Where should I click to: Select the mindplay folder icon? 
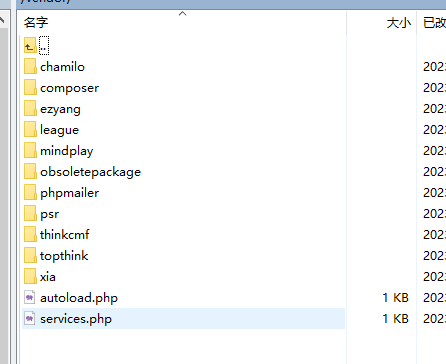point(30,150)
